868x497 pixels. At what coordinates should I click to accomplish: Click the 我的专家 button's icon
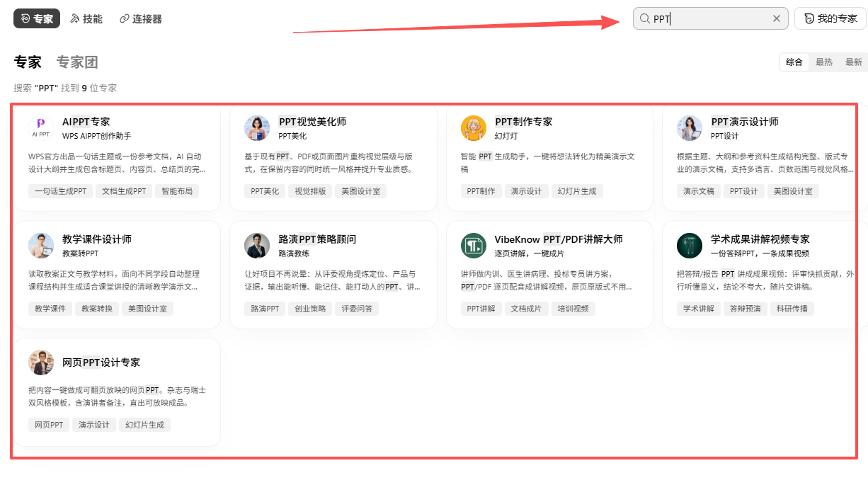click(808, 19)
